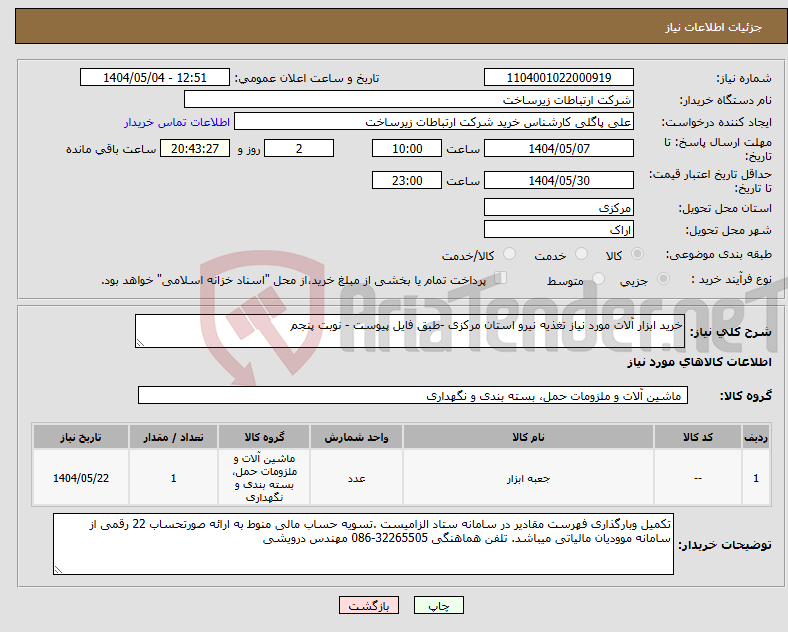
Task: Click the delivery city field اراک
Action: [559, 230]
